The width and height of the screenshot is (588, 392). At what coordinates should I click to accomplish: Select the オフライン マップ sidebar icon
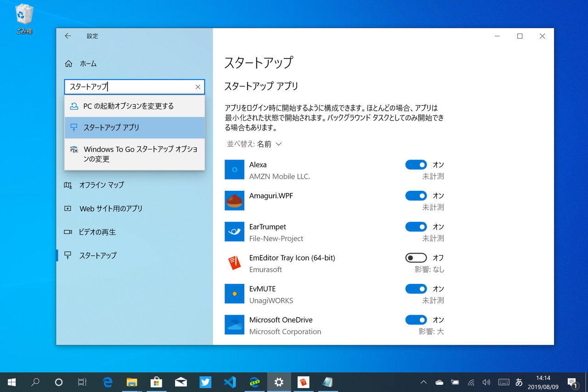point(68,185)
